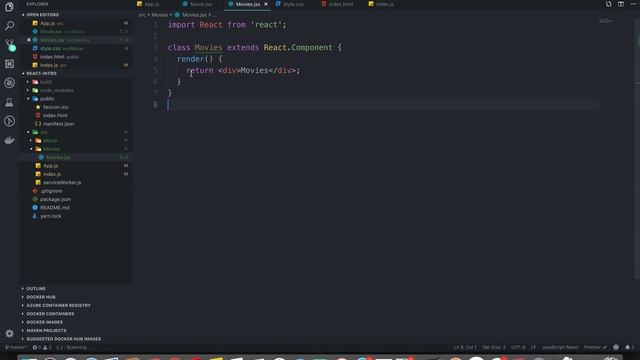Open yarn.lock in file tree
Image resolution: width=640 pixels, height=360 pixels.
[51, 216]
